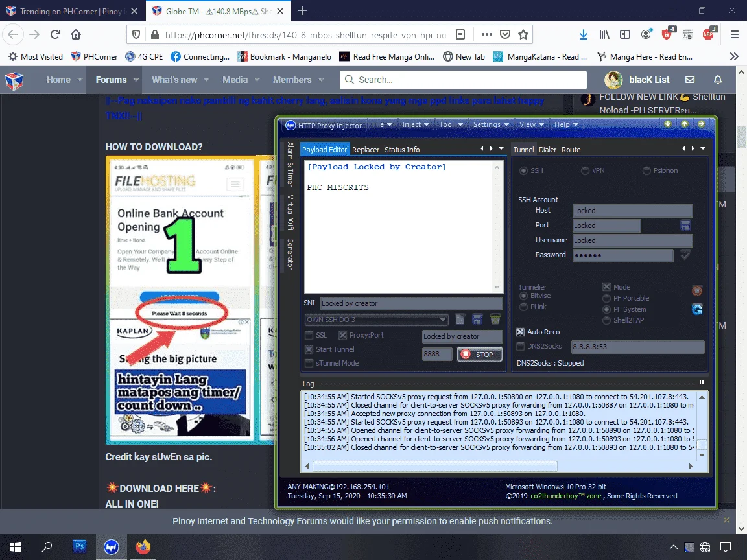Open the Windows Start menu
Image resolution: width=747 pixels, height=560 pixels.
click(16, 546)
